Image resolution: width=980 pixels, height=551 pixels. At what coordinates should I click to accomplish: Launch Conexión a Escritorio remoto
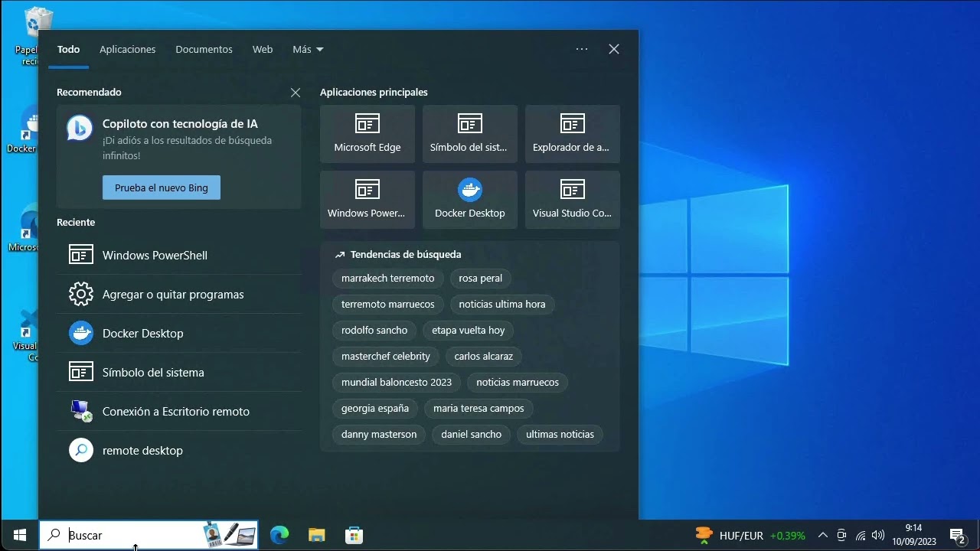click(179, 411)
